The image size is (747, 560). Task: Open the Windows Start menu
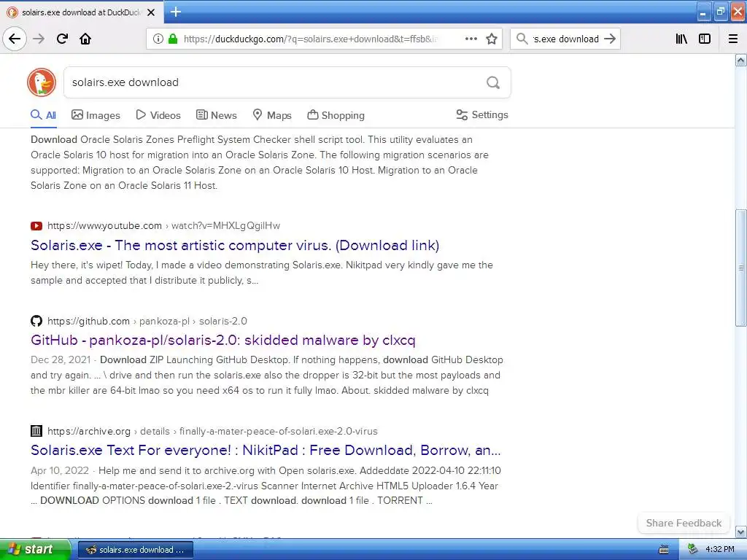[x=35, y=549]
